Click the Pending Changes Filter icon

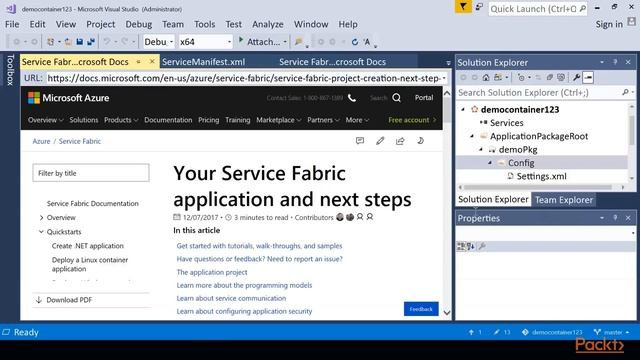coord(521,77)
